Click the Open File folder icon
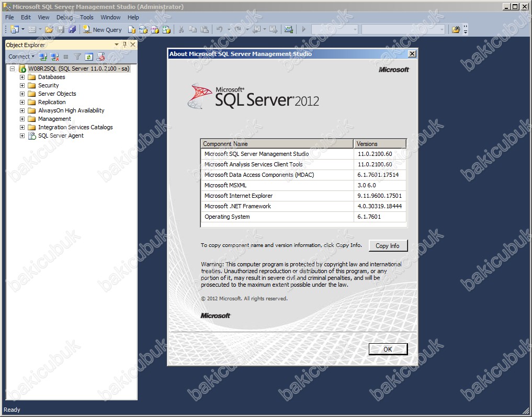Screen dimensions: 532x417 pos(49,29)
